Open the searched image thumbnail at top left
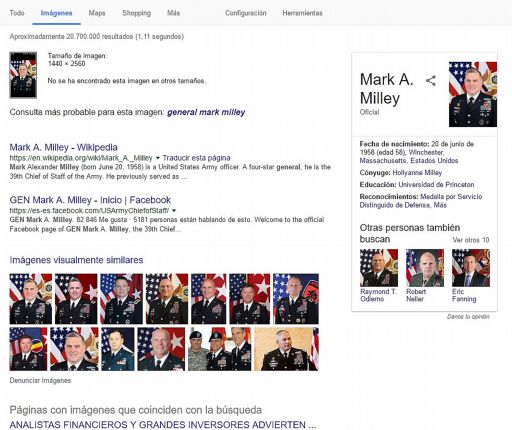512x430 pixels. pos(23,75)
